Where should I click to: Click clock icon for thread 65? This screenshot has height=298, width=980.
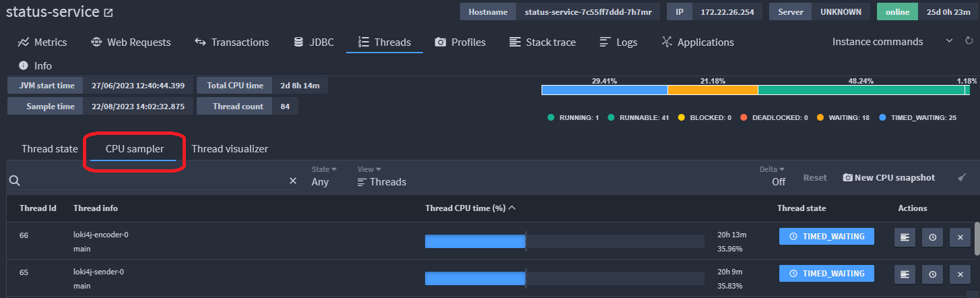[x=932, y=274]
